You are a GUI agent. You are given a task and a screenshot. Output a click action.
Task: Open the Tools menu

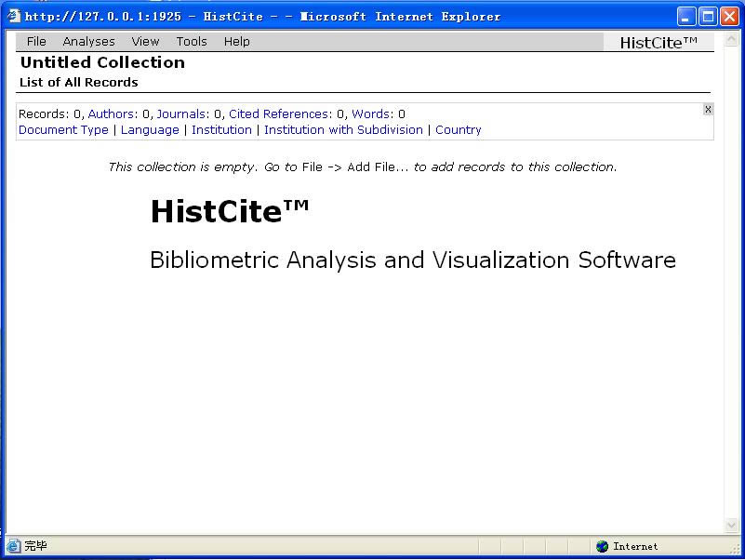tap(192, 42)
